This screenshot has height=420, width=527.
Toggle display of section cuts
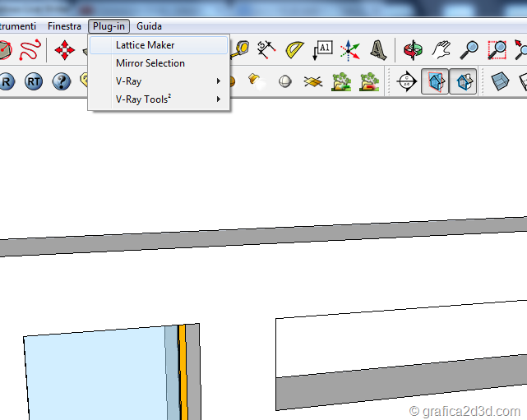pos(463,82)
